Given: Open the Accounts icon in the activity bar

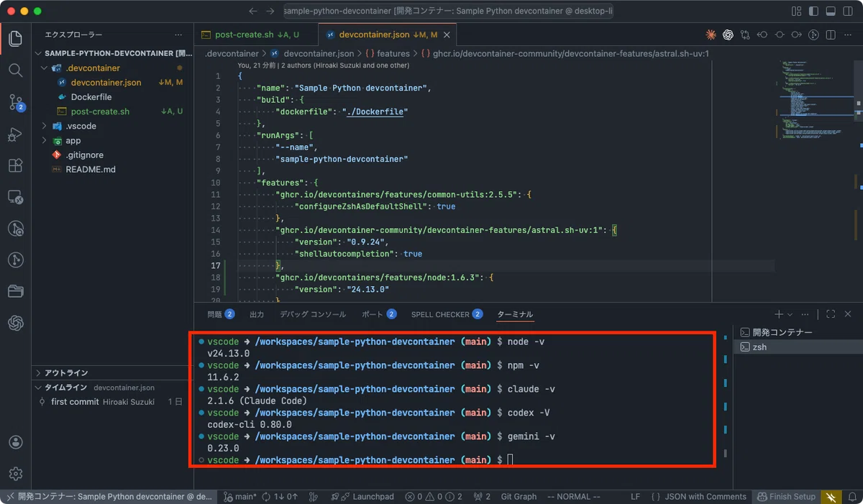Looking at the screenshot, I should point(15,441).
